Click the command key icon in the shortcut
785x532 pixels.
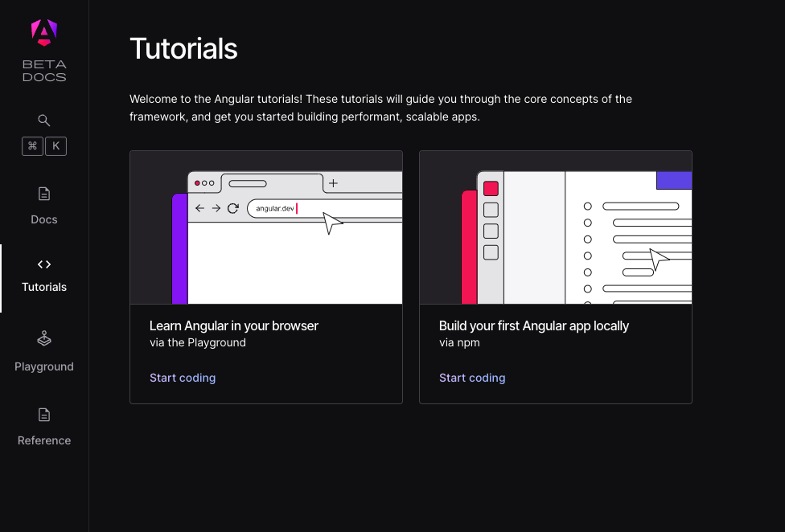pyautogui.click(x=32, y=145)
